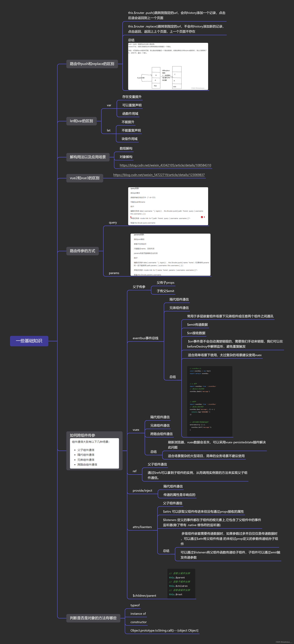
Task: Click the provide/inject branch node
Action: [142, 490]
